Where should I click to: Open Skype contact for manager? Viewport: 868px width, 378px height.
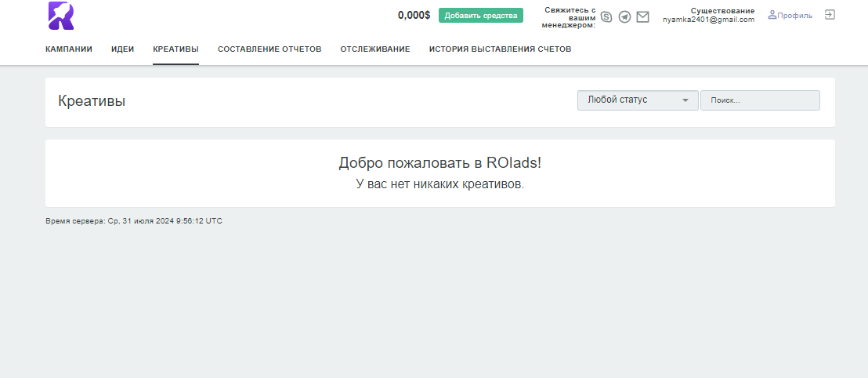pyautogui.click(x=606, y=17)
